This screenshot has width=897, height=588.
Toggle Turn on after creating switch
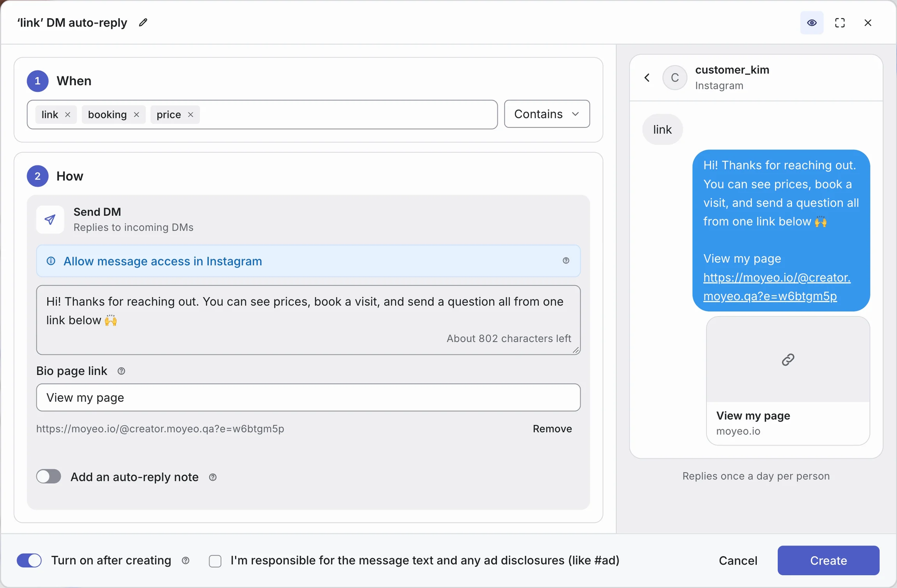click(x=29, y=560)
